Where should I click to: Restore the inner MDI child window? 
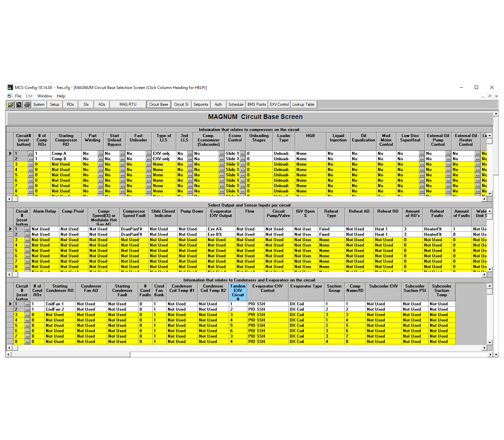[x=490, y=96]
